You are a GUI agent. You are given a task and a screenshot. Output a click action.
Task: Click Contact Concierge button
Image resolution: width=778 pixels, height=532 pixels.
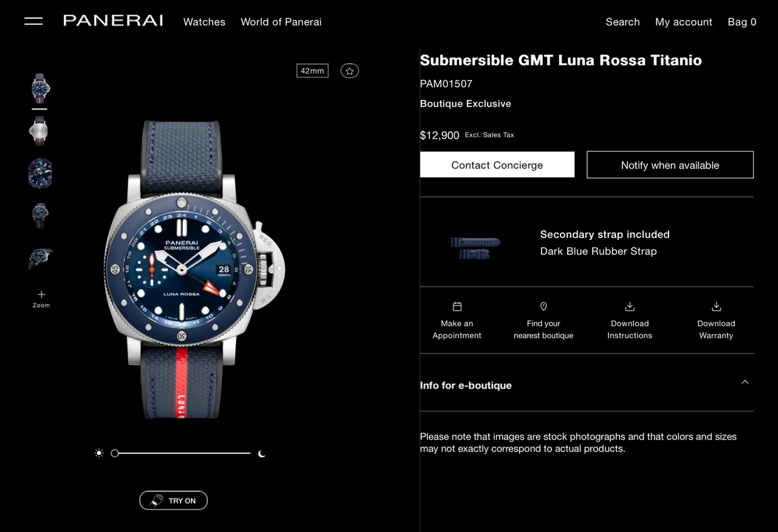click(497, 165)
